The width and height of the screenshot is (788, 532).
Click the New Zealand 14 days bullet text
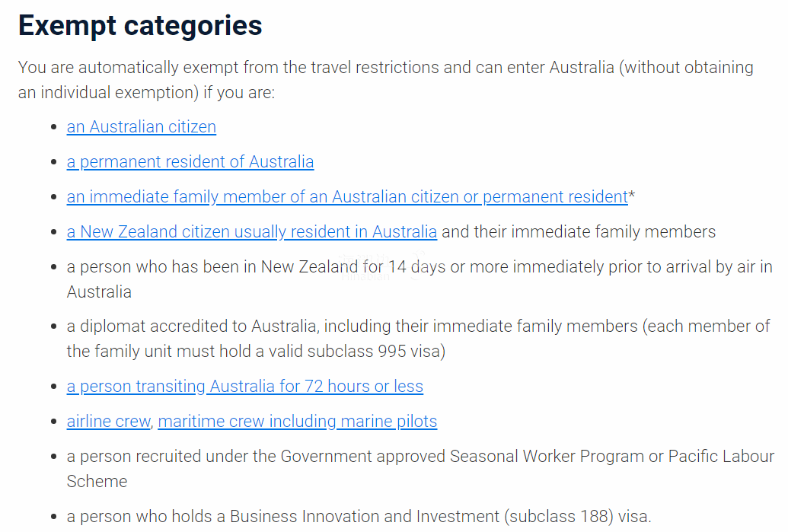[419, 267]
